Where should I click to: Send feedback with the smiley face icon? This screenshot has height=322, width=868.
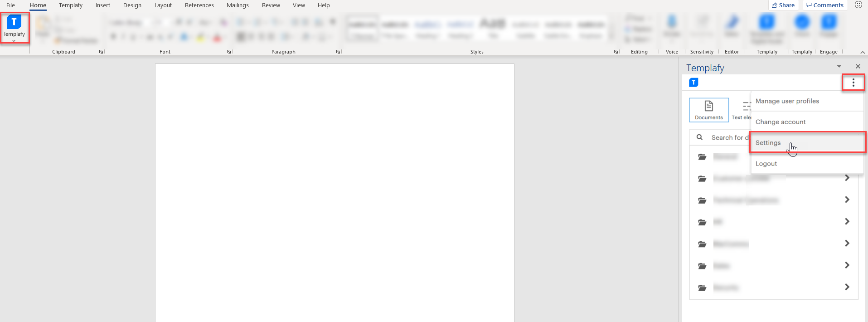pos(858,5)
